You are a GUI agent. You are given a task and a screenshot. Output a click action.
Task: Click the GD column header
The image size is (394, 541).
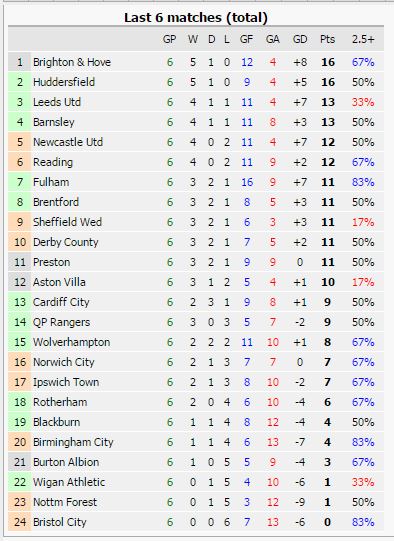pyautogui.click(x=300, y=39)
